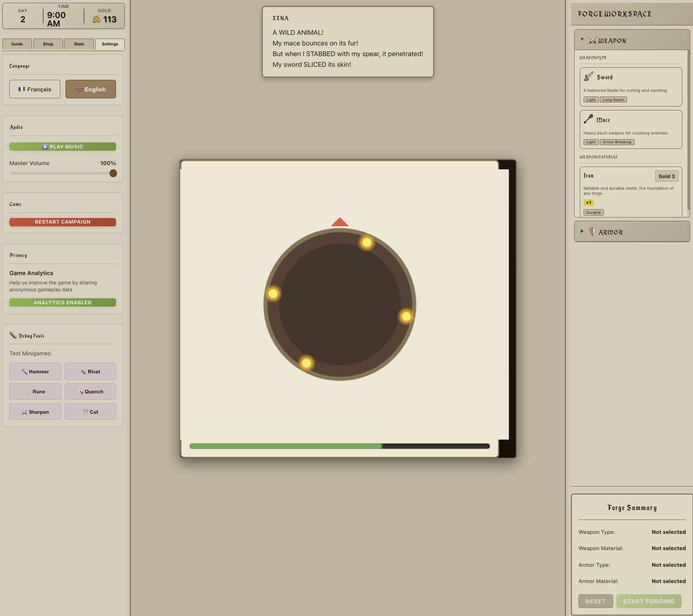Switch language to Français
The width and height of the screenshot is (693, 616).
35,89
